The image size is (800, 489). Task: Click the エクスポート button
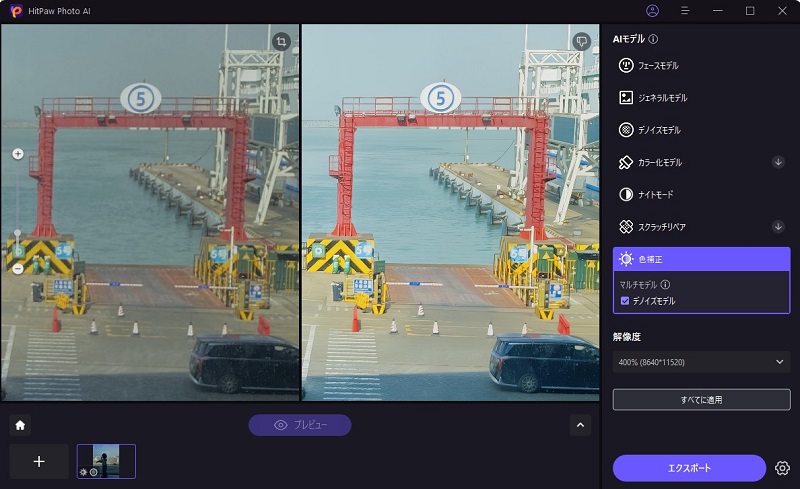(x=689, y=468)
